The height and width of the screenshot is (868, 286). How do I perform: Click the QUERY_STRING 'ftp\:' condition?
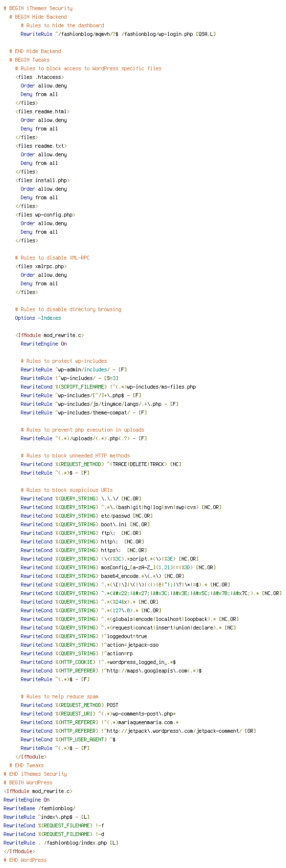pyautogui.click(x=81, y=533)
